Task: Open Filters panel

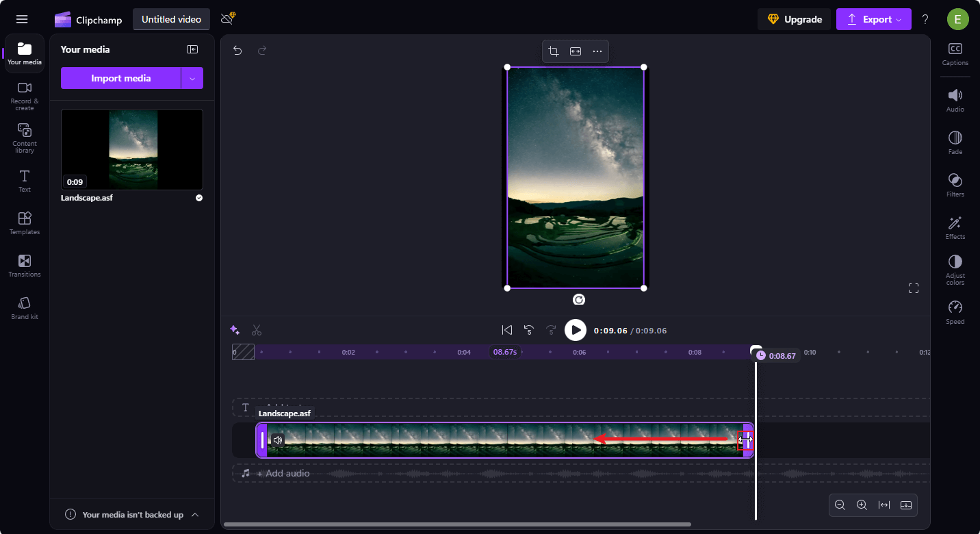Action: [x=955, y=185]
